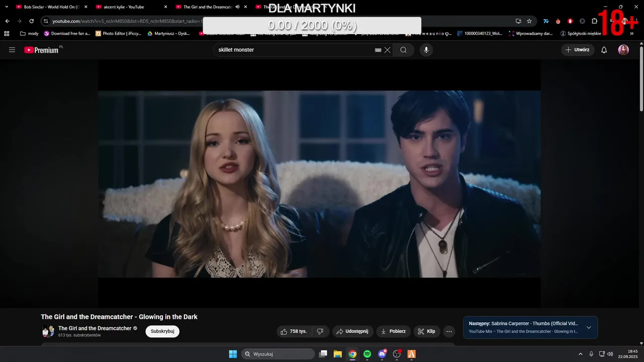Start voice search with microphone
The height and width of the screenshot is (362, 644).
(x=426, y=50)
